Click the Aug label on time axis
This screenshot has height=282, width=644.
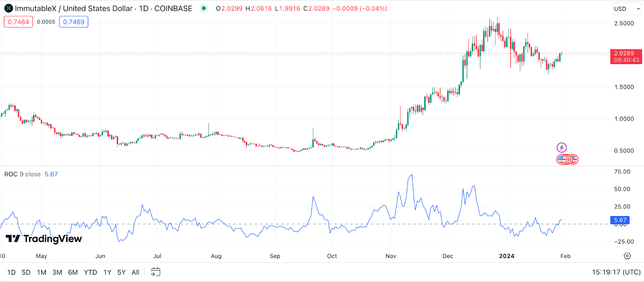216,256
